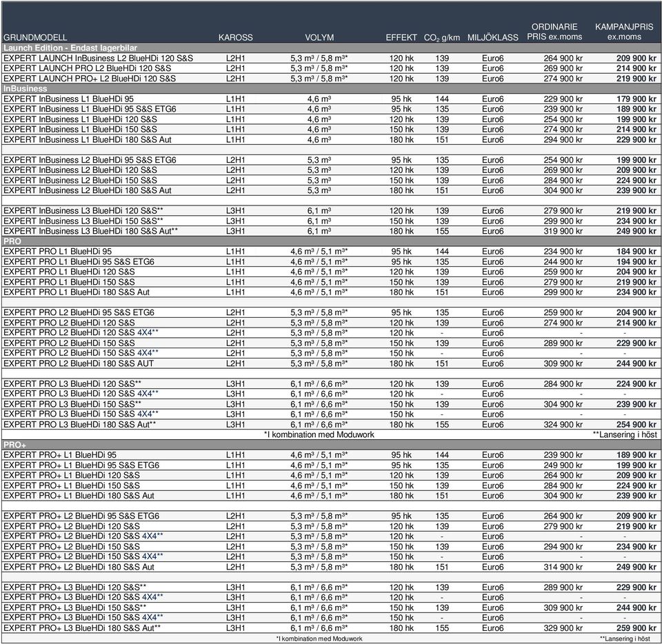Select the KAMPANJPRIS ex.moms header

[624, 32]
